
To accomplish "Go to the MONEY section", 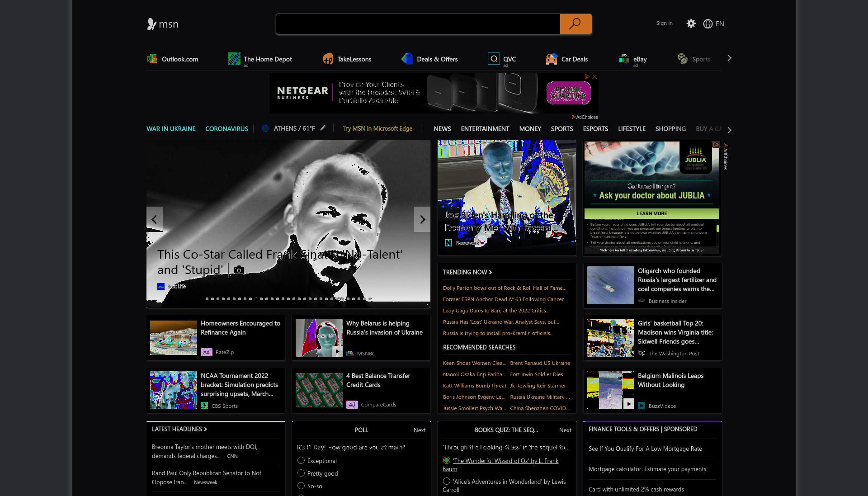I will click(x=530, y=129).
